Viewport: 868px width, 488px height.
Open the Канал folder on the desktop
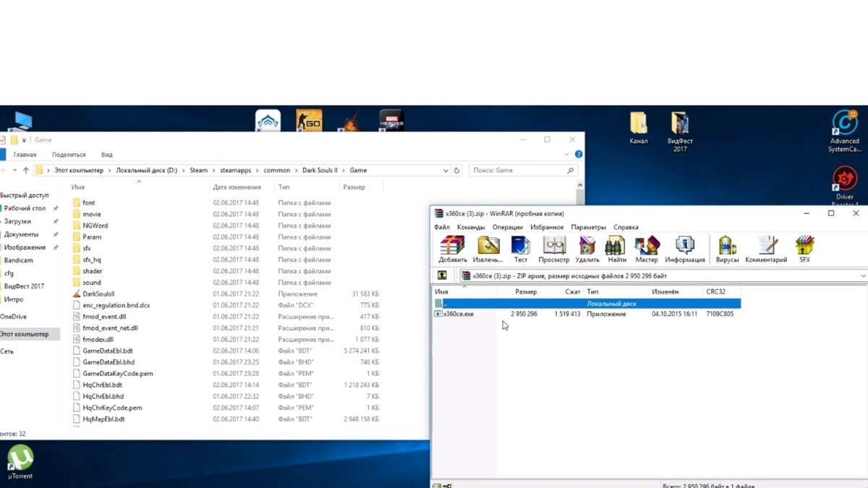[639, 128]
